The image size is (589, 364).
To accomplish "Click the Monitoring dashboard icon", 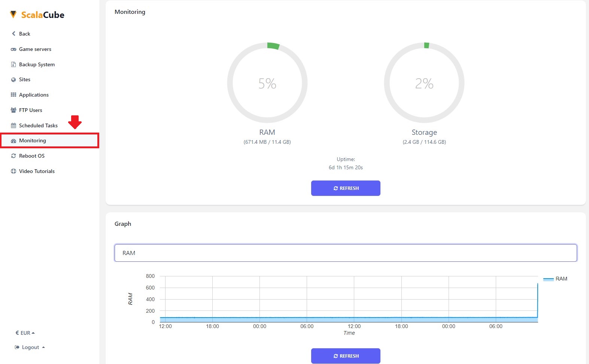I will 13,141.
